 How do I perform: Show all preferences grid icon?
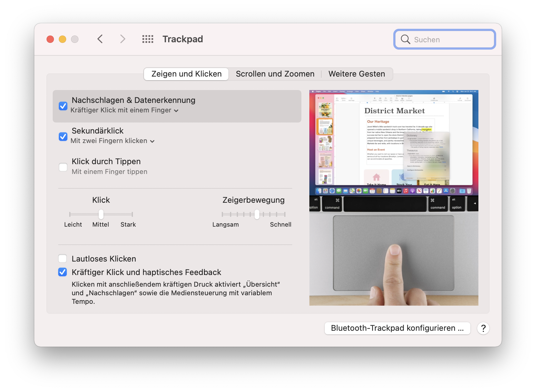[x=148, y=39]
